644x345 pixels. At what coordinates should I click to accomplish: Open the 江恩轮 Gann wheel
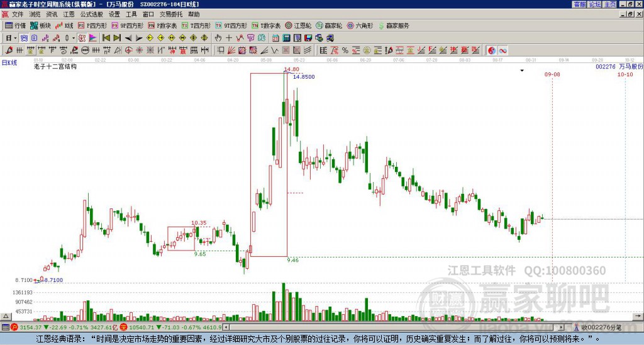pyautogui.click(x=298, y=25)
